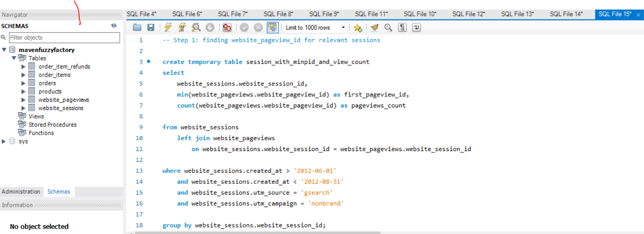Save the script with the floppy disk icon
This screenshot has height=234, width=644.
point(151,28)
